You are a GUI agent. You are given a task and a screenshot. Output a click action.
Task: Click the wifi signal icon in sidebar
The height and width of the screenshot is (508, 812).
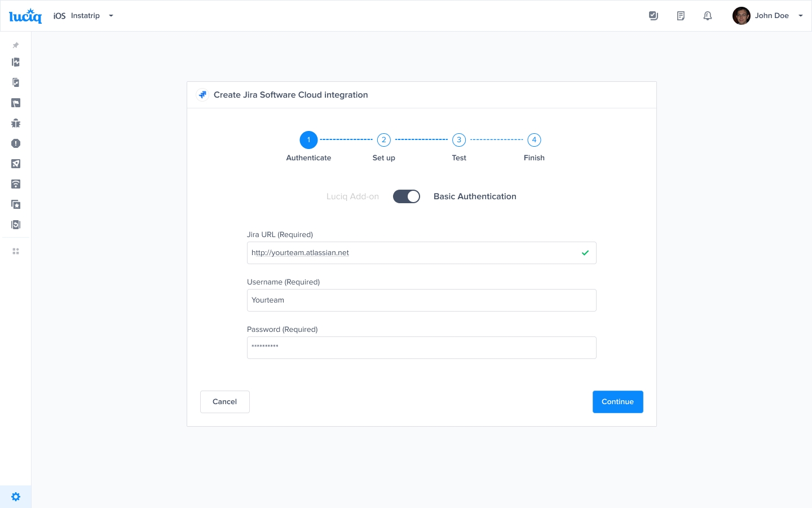[x=16, y=184]
